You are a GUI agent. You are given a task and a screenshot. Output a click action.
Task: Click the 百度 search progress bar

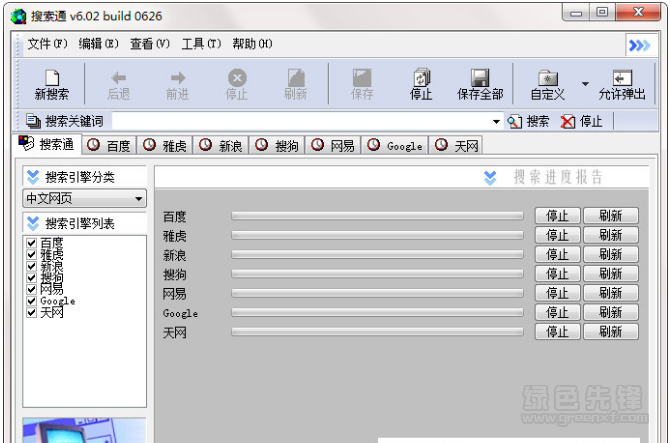click(377, 216)
